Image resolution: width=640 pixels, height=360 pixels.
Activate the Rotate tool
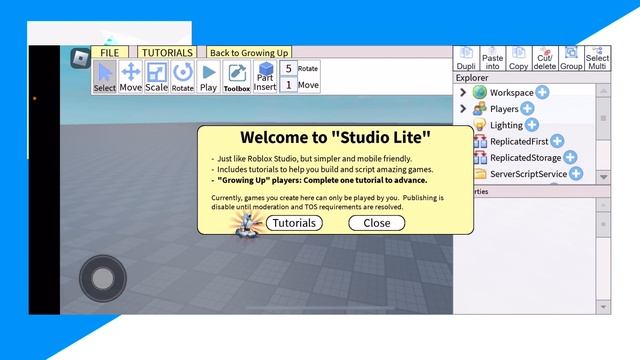182,77
